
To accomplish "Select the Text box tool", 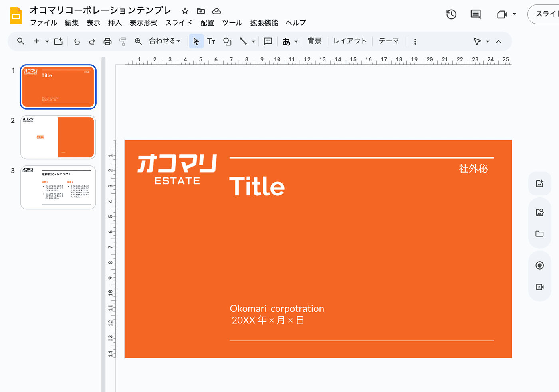I will click(x=211, y=41).
